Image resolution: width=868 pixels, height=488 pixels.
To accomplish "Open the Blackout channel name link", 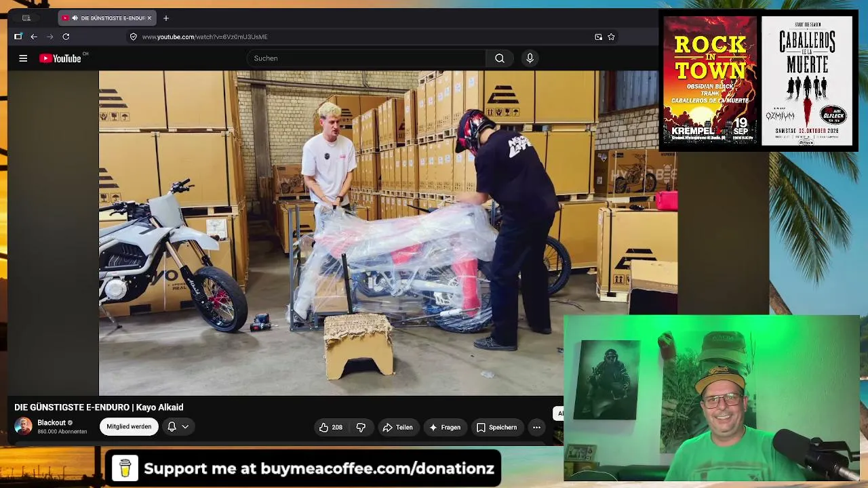I will (x=52, y=423).
